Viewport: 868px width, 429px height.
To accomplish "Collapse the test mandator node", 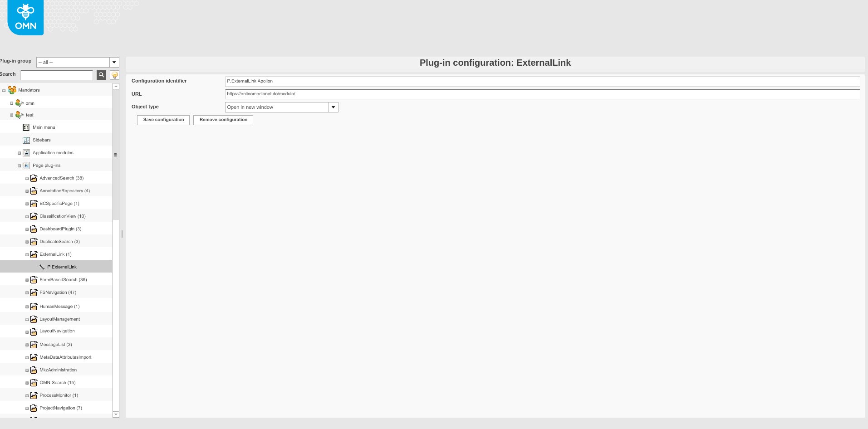I will coord(12,115).
